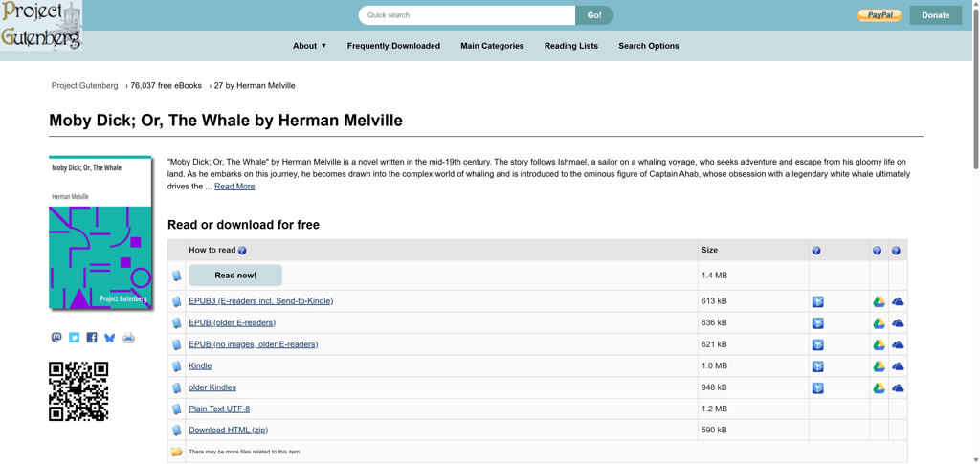Open the Download HTML (zip) link
This screenshot has width=980, height=464.
pyautogui.click(x=229, y=431)
